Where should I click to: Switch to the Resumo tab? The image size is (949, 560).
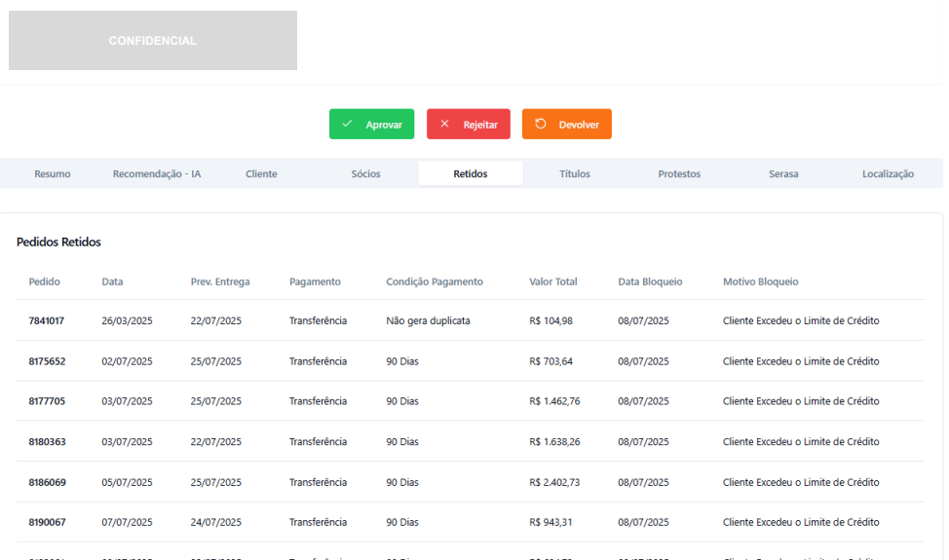53,174
